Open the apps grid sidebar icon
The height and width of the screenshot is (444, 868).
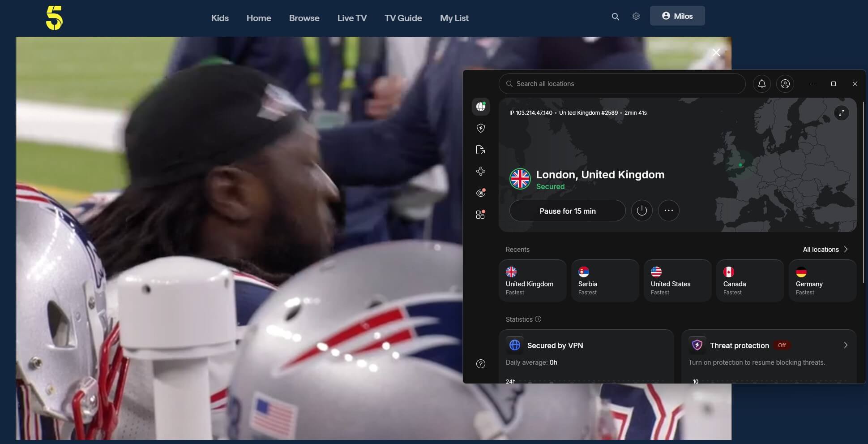pos(481,215)
